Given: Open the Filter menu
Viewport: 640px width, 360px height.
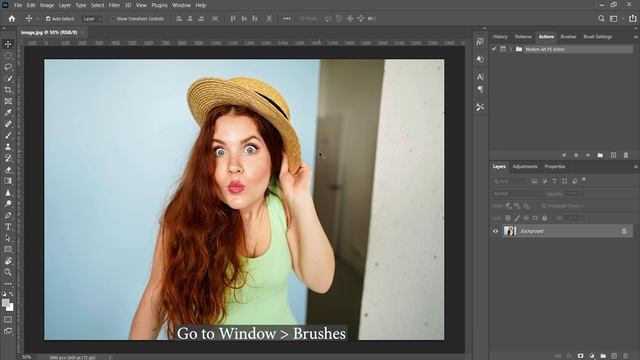Looking at the screenshot, I should pos(114,5).
